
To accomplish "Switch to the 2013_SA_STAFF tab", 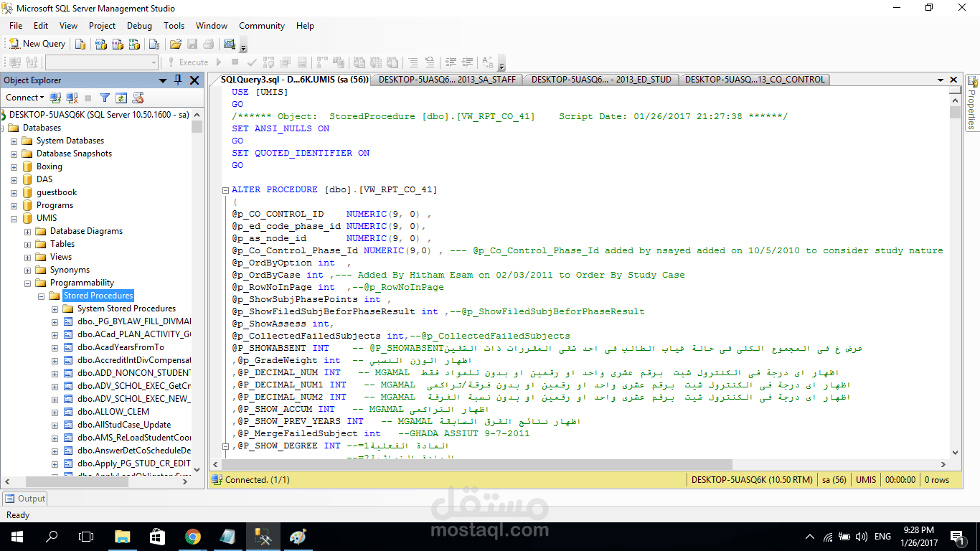I will click(x=447, y=80).
